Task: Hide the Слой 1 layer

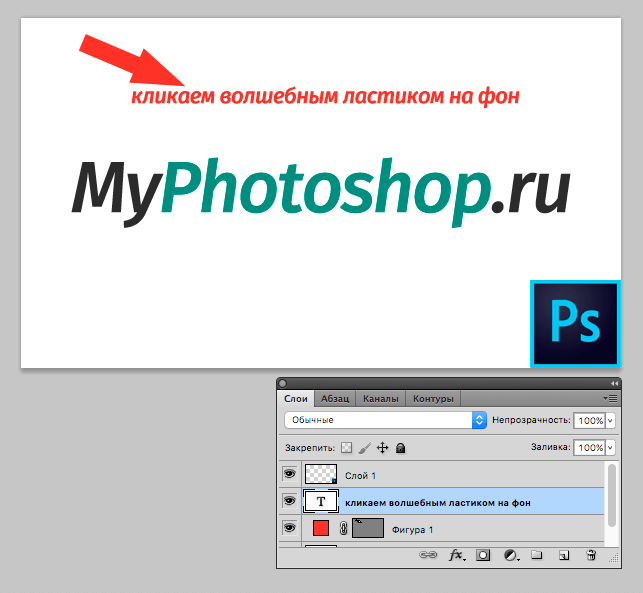Action: 290,474
